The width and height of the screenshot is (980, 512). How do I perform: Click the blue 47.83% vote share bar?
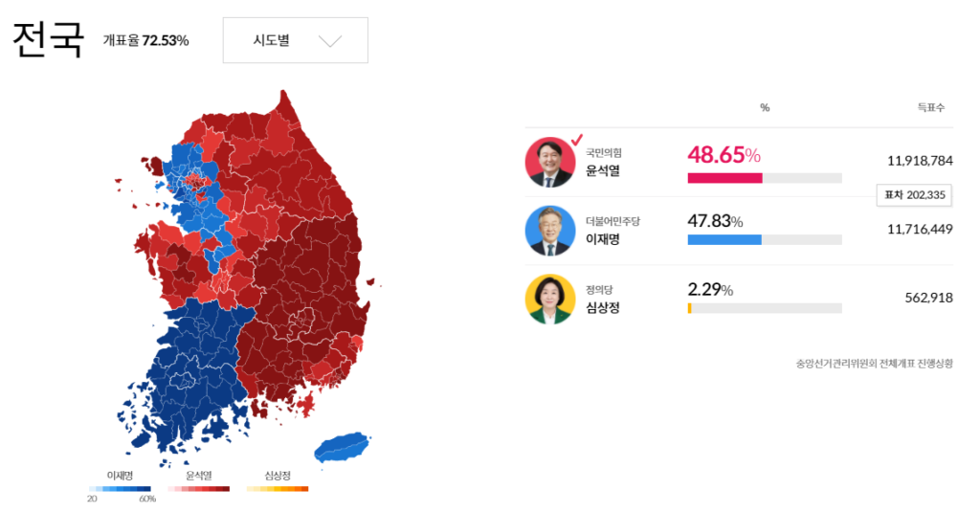coord(724,239)
